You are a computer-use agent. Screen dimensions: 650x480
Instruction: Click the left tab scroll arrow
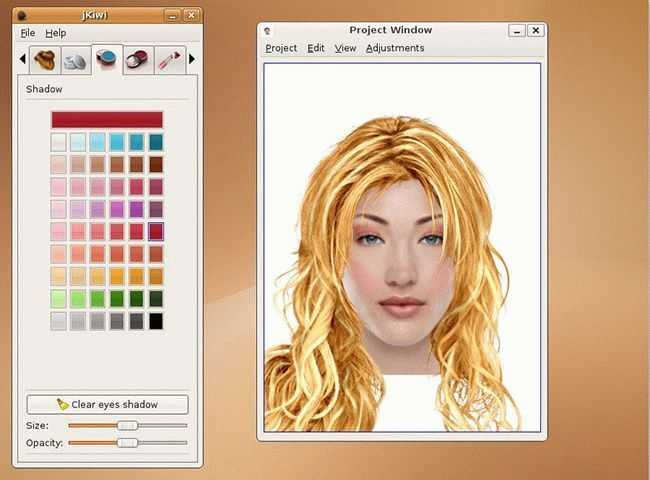(22, 59)
